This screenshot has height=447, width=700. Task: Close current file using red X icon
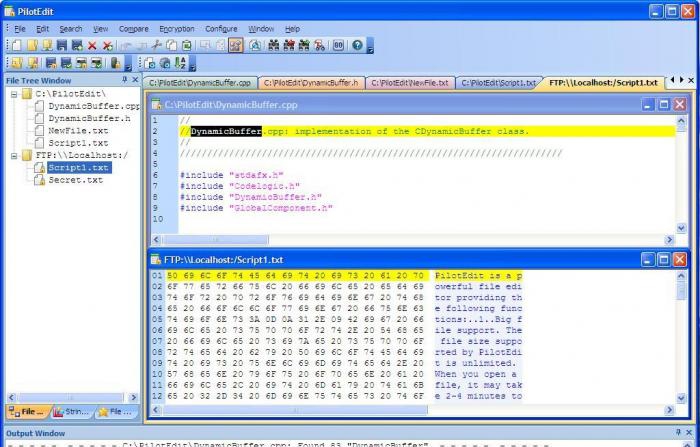click(92, 45)
